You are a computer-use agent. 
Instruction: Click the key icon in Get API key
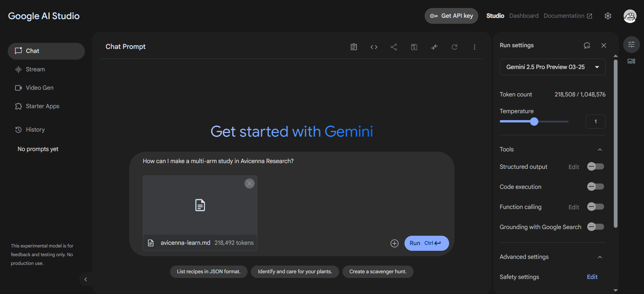pyautogui.click(x=434, y=16)
